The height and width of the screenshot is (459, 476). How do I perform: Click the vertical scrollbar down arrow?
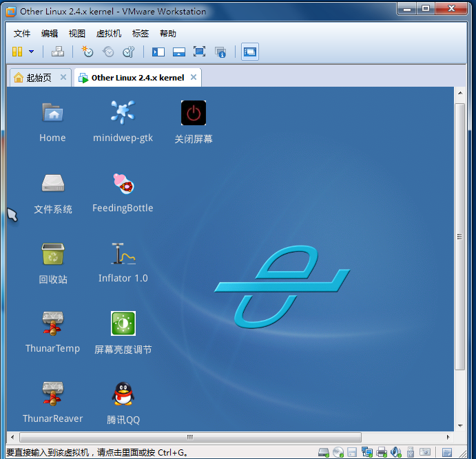coord(460,426)
